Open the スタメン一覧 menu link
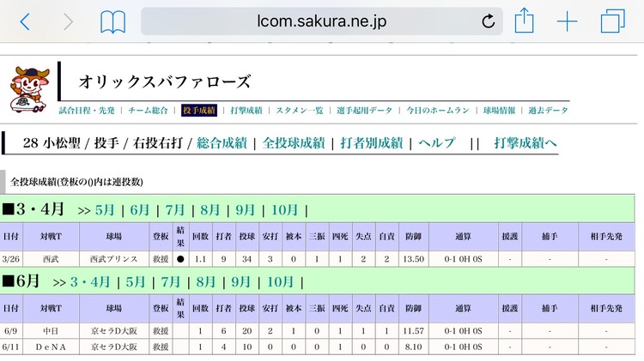 300,111
